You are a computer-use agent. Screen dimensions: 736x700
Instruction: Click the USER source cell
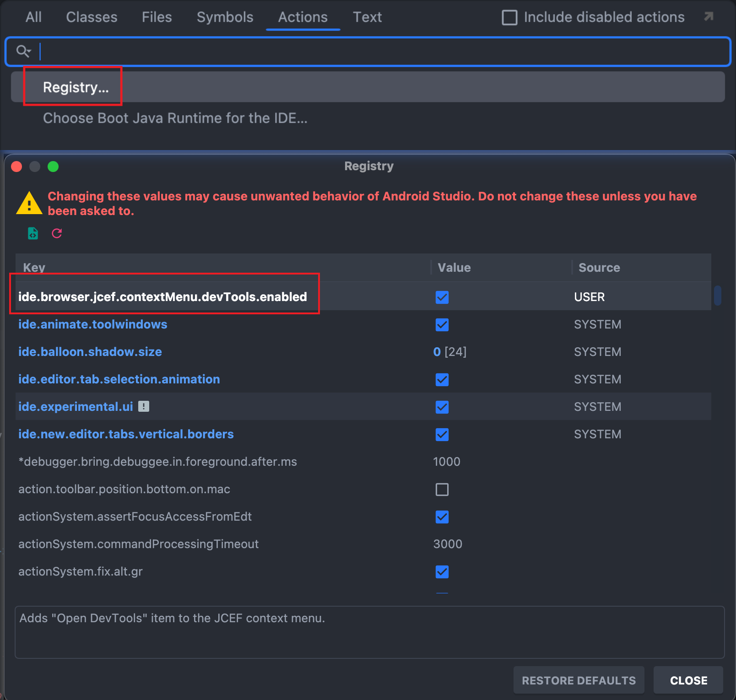click(590, 297)
